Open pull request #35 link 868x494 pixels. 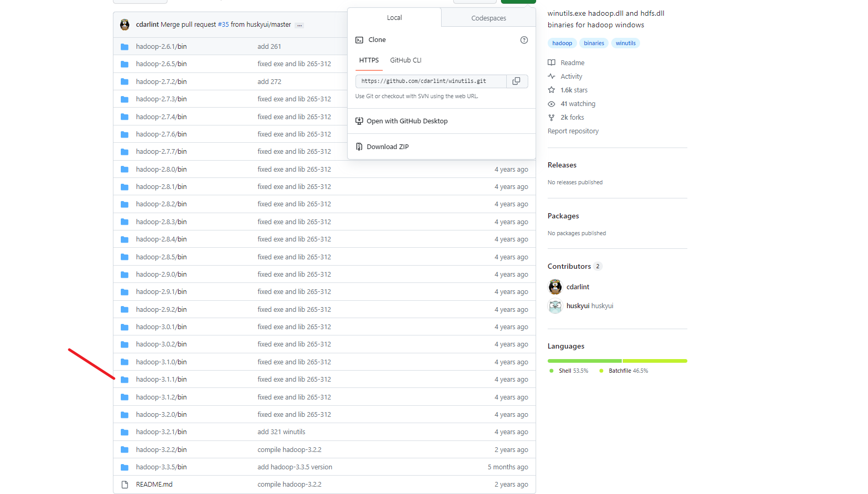(x=223, y=25)
